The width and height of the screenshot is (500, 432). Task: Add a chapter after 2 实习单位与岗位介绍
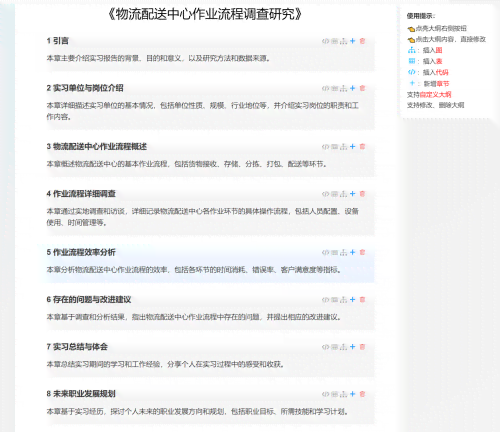(353, 88)
